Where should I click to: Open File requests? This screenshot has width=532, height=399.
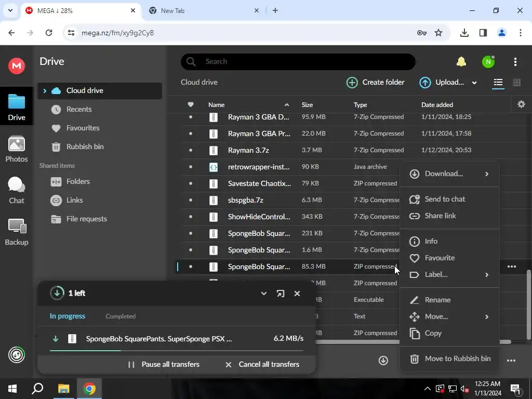pos(87,219)
